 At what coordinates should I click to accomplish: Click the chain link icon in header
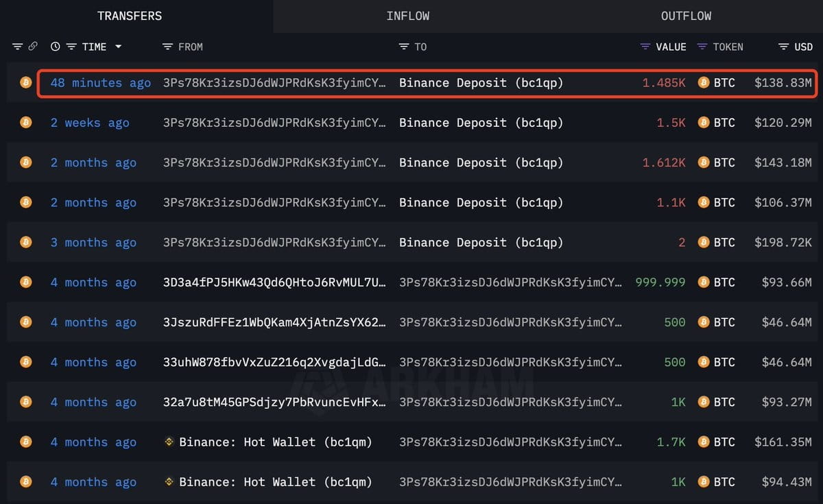point(33,47)
